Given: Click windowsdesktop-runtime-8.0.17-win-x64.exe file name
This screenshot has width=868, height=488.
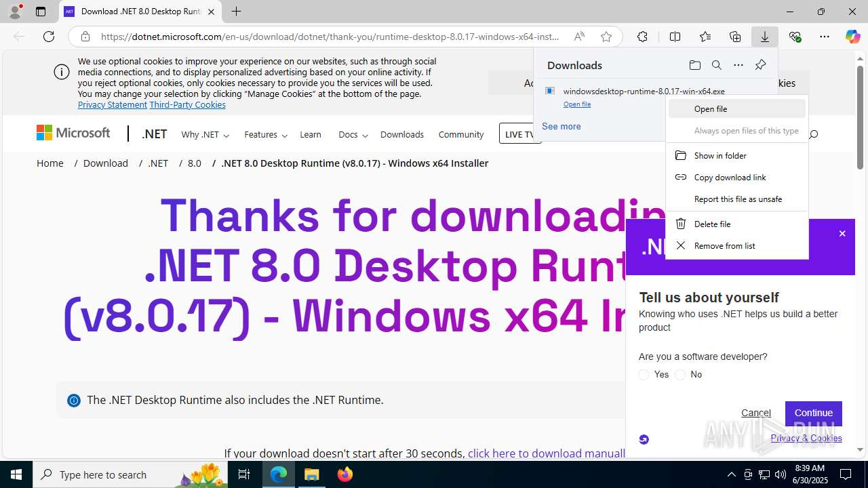Looking at the screenshot, I should point(644,91).
